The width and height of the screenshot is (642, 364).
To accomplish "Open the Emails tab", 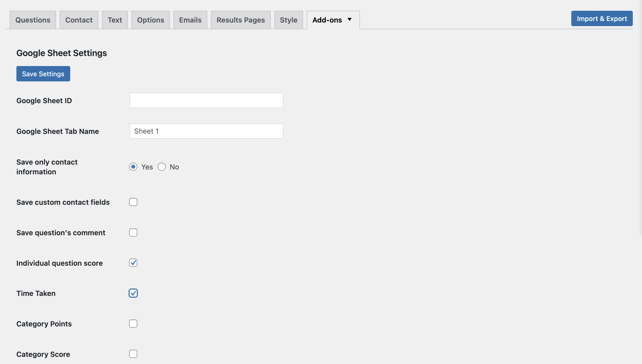I will [x=190, y=20].
